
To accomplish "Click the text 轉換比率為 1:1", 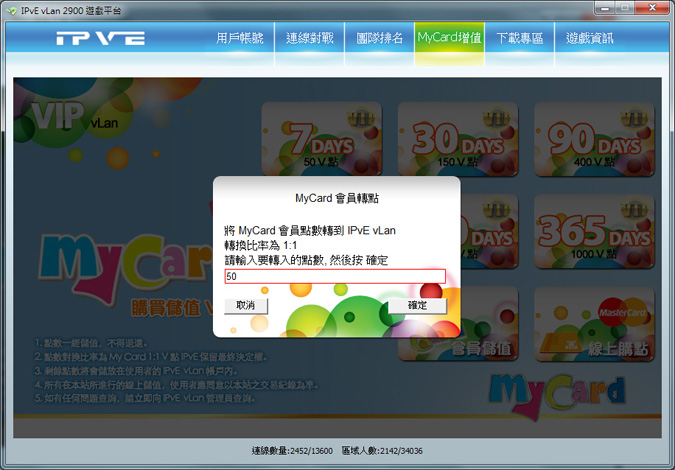I will (x=260, y=245).
